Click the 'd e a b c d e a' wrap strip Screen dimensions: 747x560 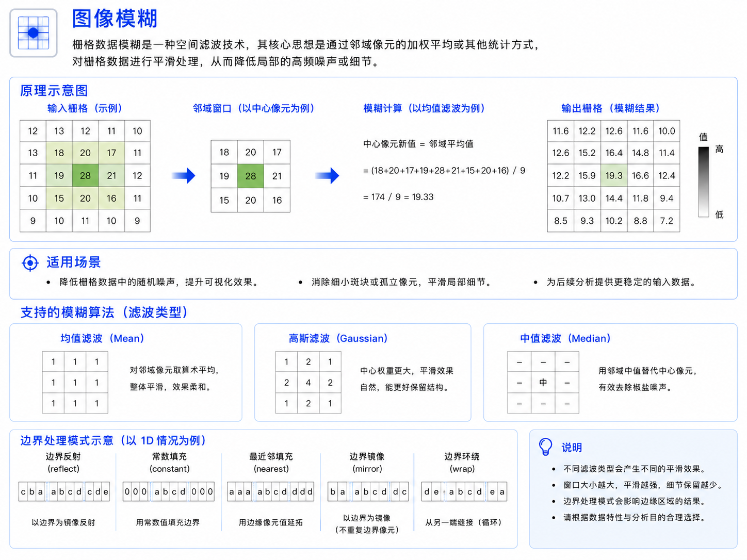coord(464,492)
